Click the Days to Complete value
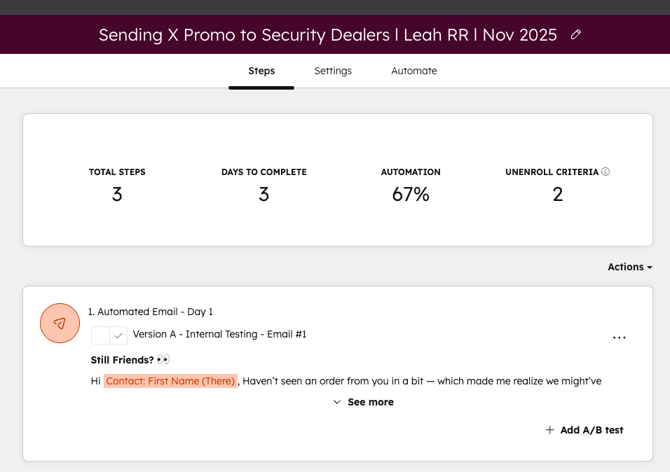Viewport: 670px width, 472px height. tap(264, 194)
